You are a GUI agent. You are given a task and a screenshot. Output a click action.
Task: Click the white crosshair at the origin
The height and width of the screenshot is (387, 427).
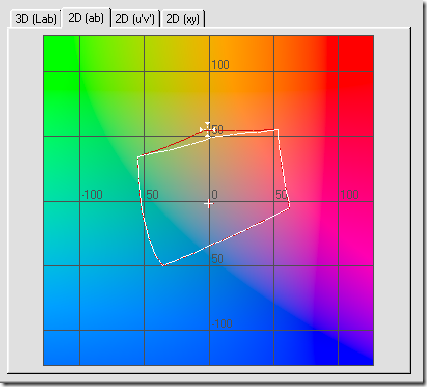209,203
